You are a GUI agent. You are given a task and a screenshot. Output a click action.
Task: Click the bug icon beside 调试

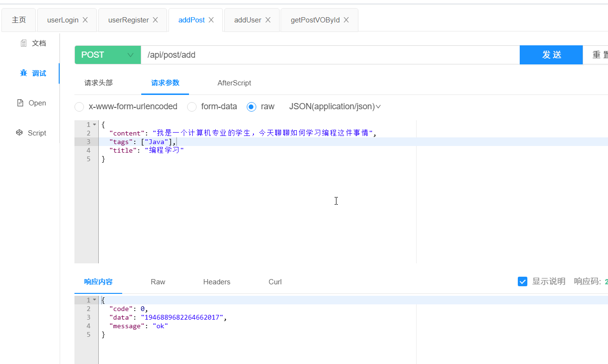tap(23, 73)
